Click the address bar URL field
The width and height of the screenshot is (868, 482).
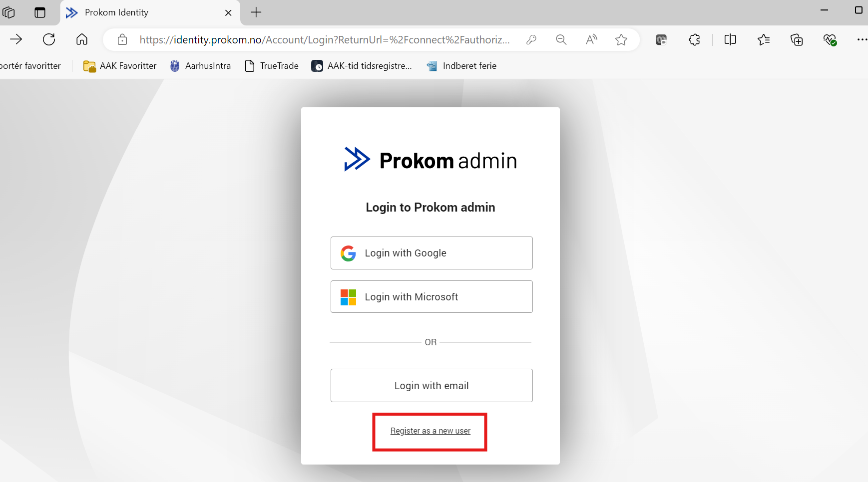(325, 40)
